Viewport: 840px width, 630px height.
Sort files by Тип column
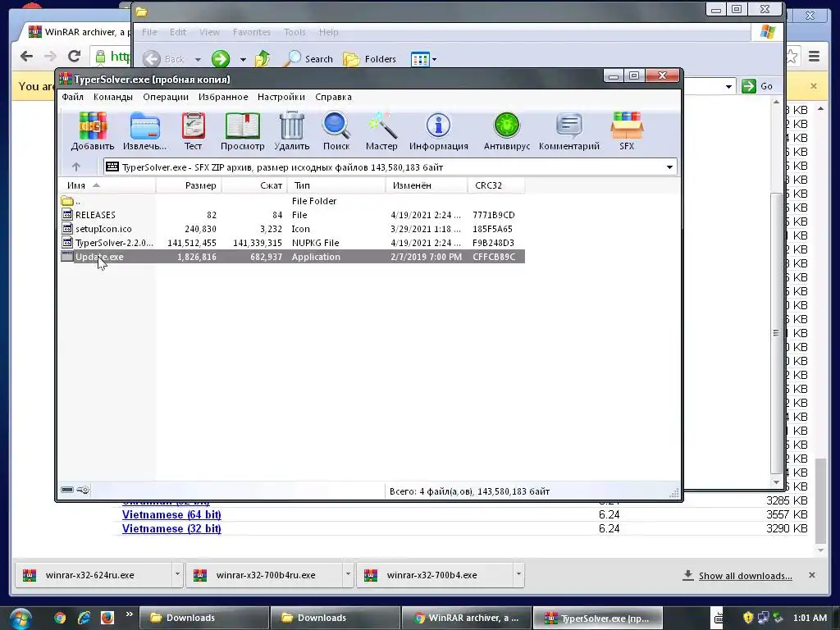click(336, 185)
